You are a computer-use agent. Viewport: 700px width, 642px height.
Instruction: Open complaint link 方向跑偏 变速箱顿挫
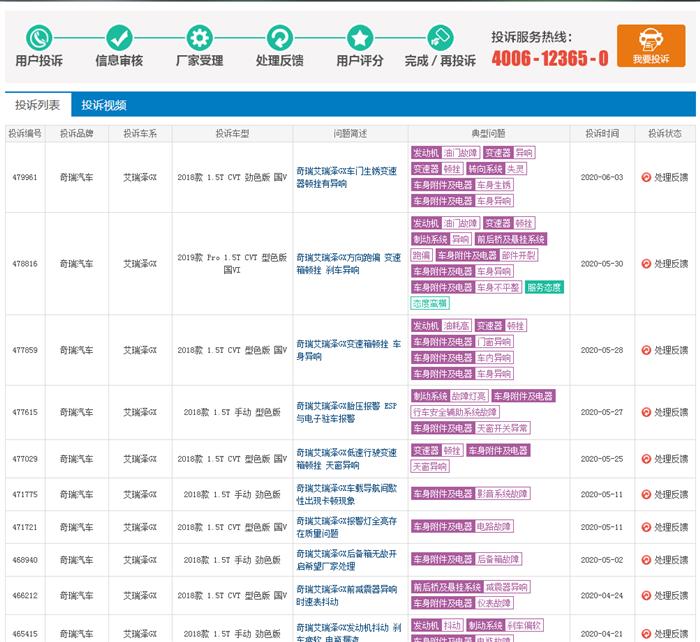(x=349, y=264)
